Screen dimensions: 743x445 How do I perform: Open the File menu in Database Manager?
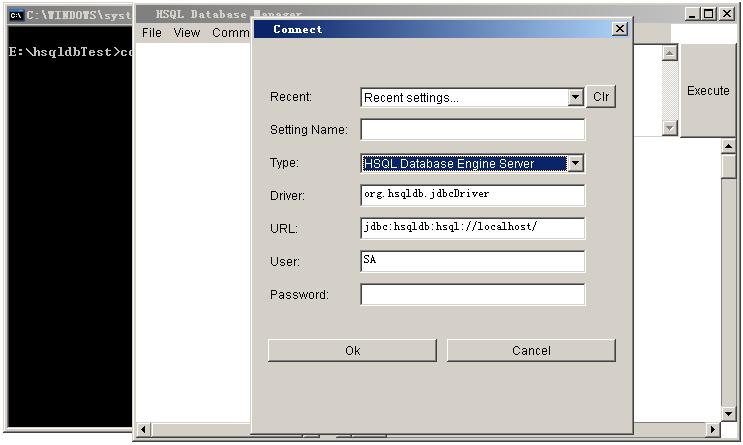coord(152,33)
